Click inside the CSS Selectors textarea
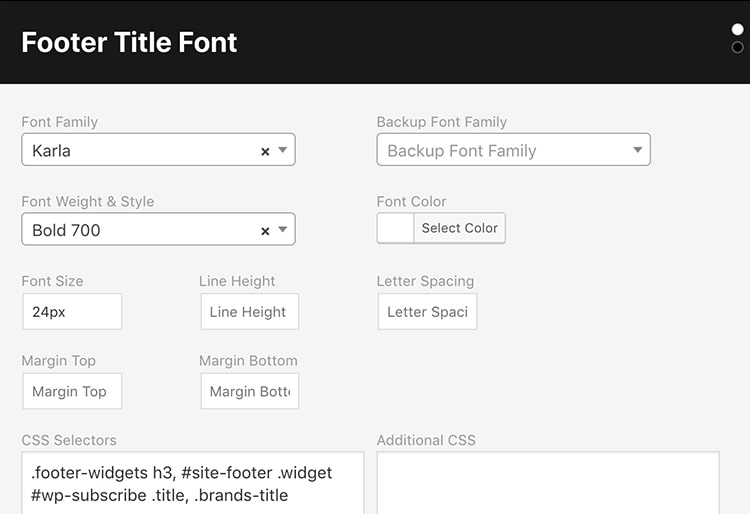Viewport: 750px width, 514px height. tap(193, 483)
